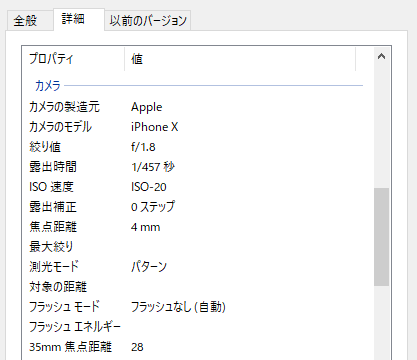This screenshot has height=360, width=417.
Task: Click the 4 mm focal length value
Action: point(145,227)
